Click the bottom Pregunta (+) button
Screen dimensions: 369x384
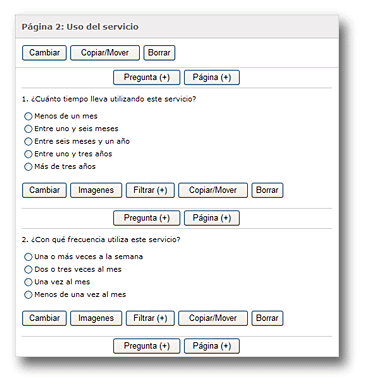(x=147, y=346)
